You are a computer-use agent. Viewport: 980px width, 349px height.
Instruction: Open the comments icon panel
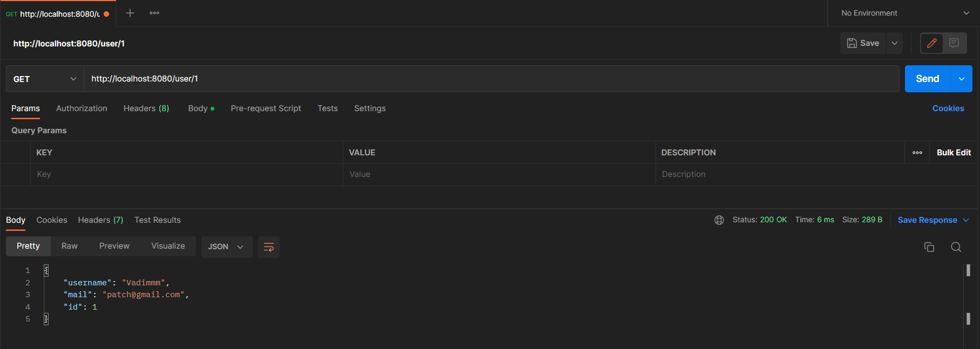(954, 43)
